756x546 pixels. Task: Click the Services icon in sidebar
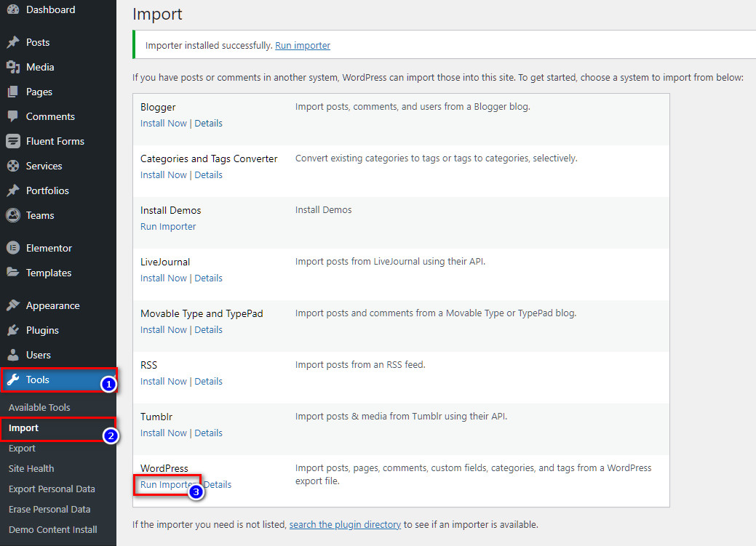(13, 166)
